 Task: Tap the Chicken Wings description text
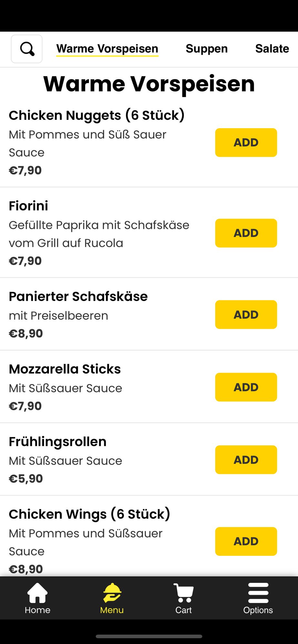(x=86, y=542)
